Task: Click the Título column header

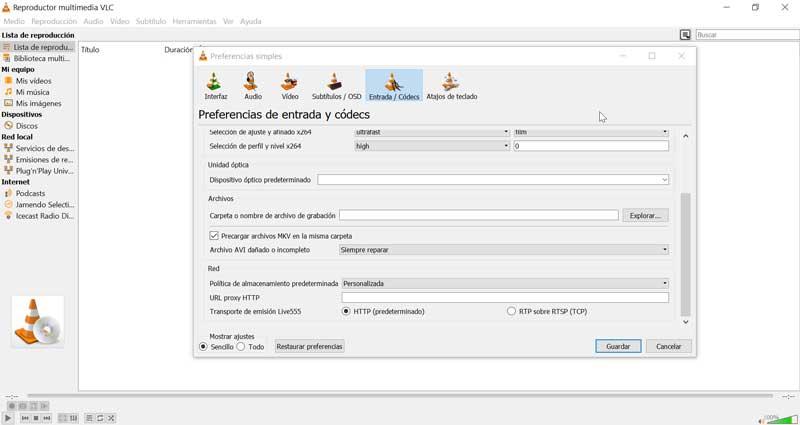Action: 90,49
